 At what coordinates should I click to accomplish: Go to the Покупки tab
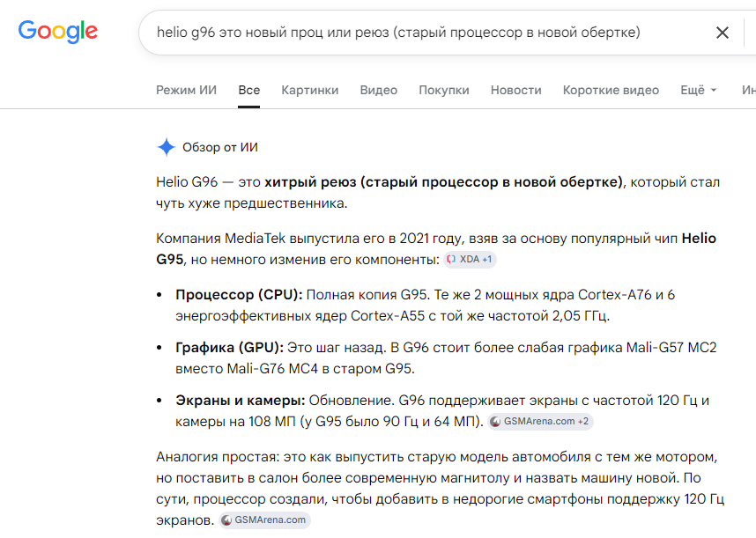[x=443, y=90]
